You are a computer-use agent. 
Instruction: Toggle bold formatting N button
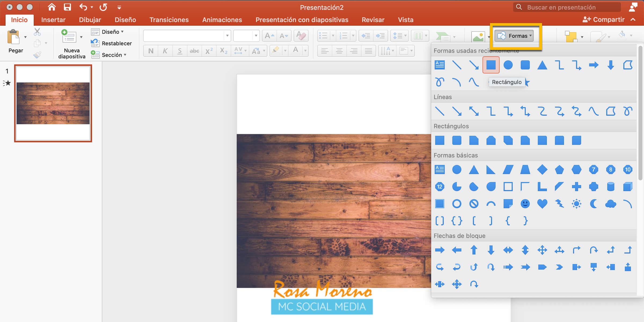[151, 51]
